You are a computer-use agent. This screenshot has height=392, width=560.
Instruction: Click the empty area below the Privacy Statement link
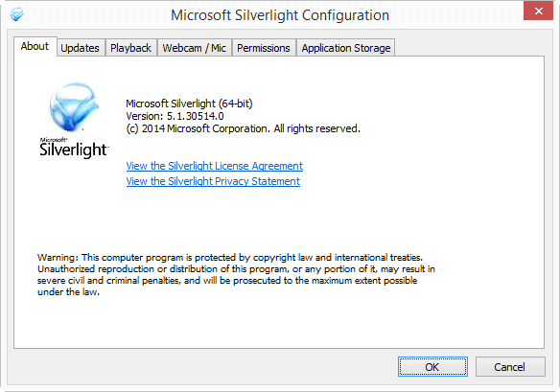point(279,218)
